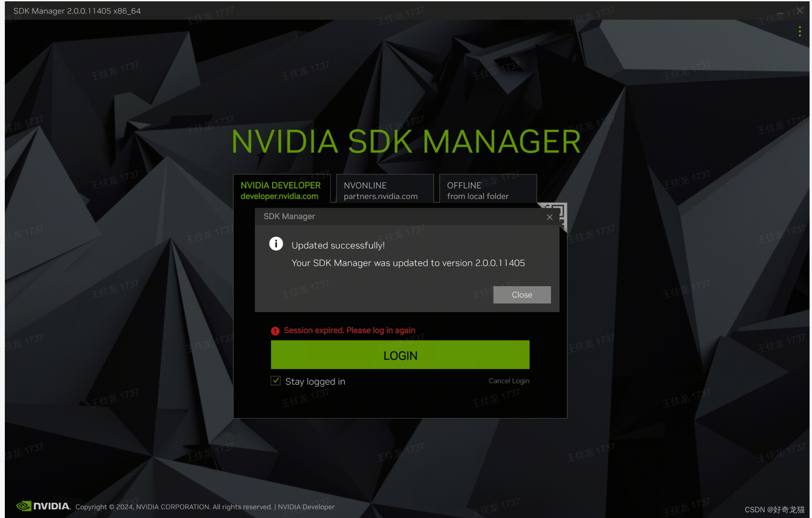Click the updated to version 2.0.0.11405 text

point(408,263)
